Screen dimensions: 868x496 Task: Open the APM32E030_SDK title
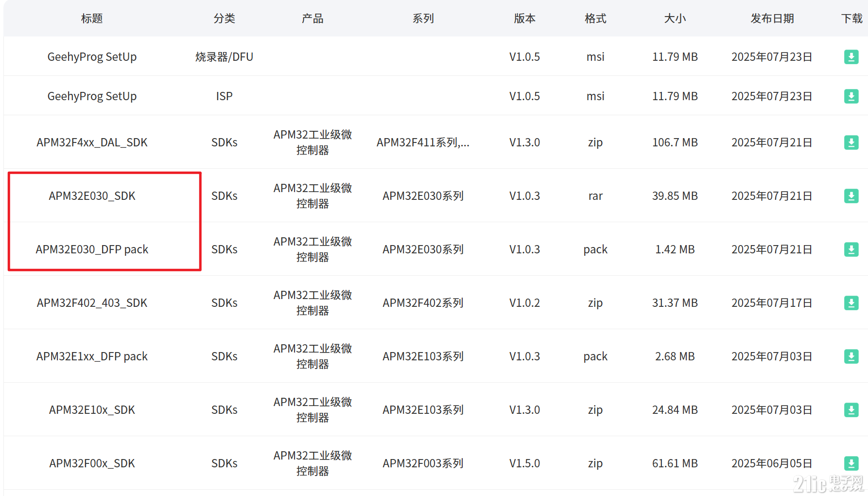tap(92, 196)
